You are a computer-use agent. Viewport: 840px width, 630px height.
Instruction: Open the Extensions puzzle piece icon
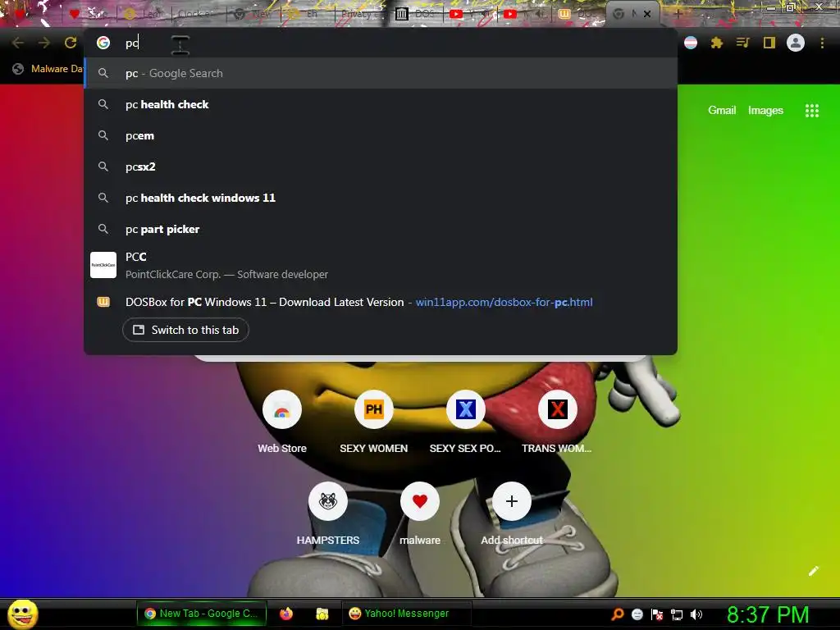tap(717, 43)
